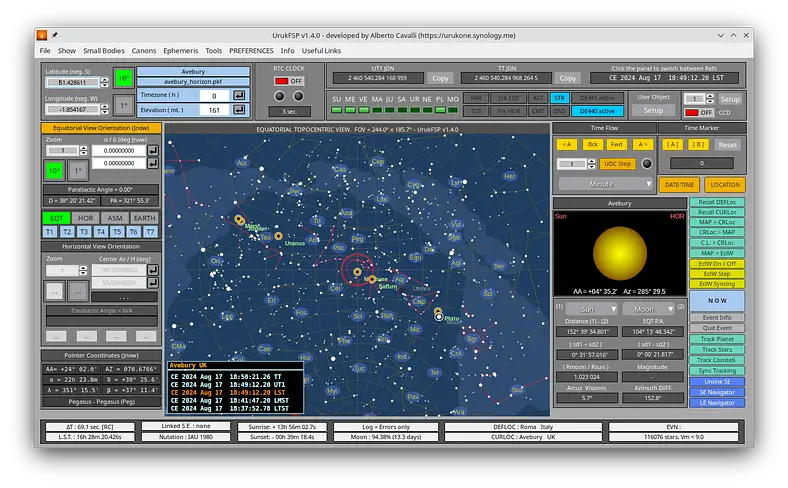The height and width of the screenshot is (488, 788).
Task: Apply the Timezone value with enter-arrow icon
Action: 238,95
